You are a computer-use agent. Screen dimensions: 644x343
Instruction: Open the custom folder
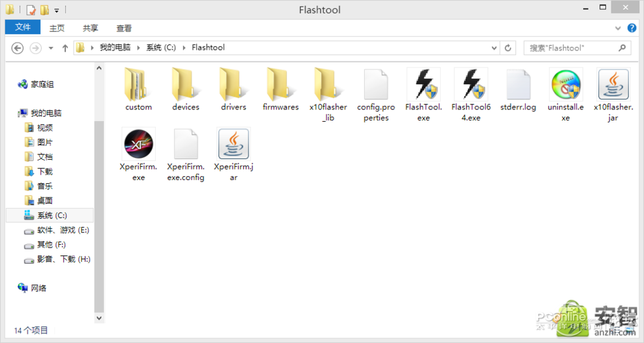139,90
